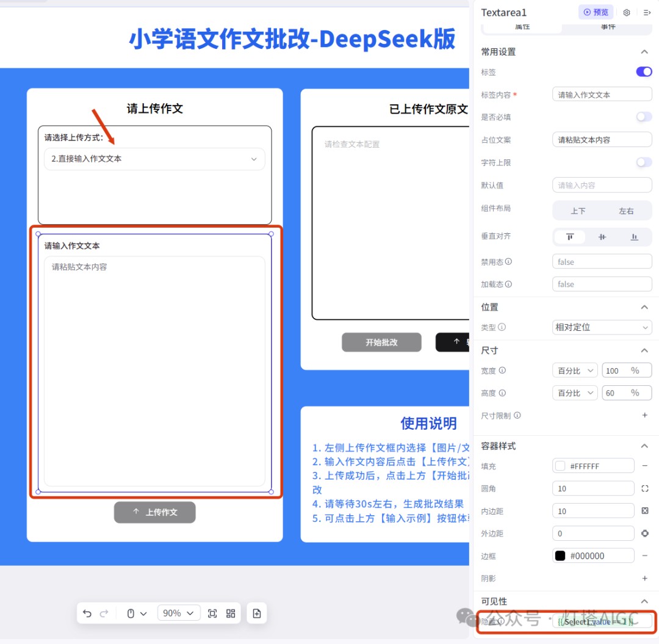Click the 类型 info icon
The image size is (659, 644).
pos(502,327)
